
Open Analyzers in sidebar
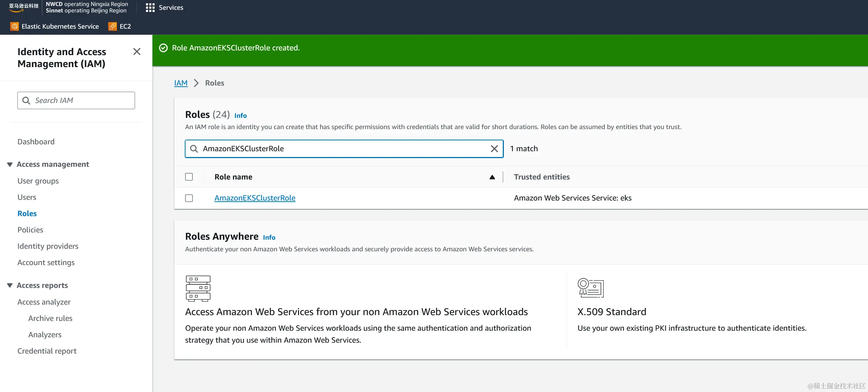pos(45,335)
